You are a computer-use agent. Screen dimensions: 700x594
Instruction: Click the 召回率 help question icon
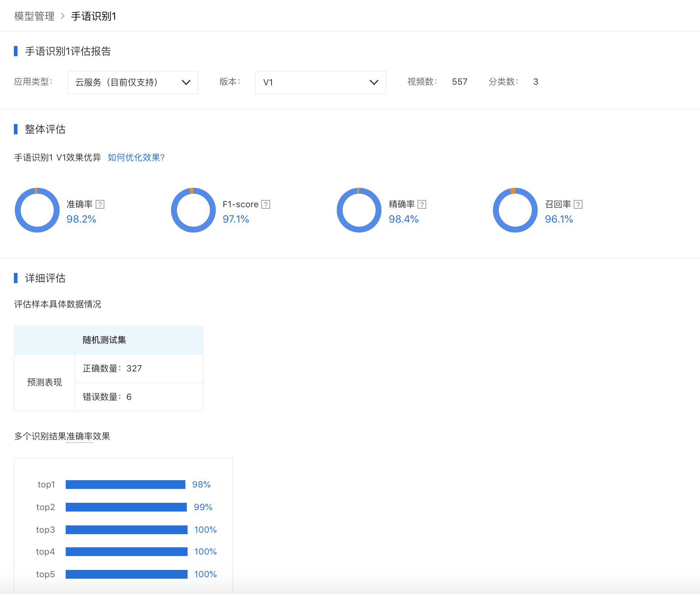[578, 204]
